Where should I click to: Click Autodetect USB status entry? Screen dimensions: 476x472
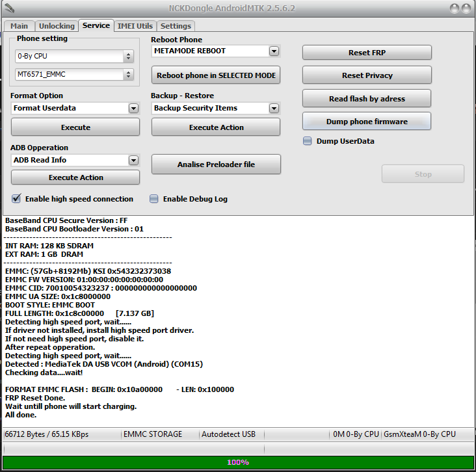[229, 434]
